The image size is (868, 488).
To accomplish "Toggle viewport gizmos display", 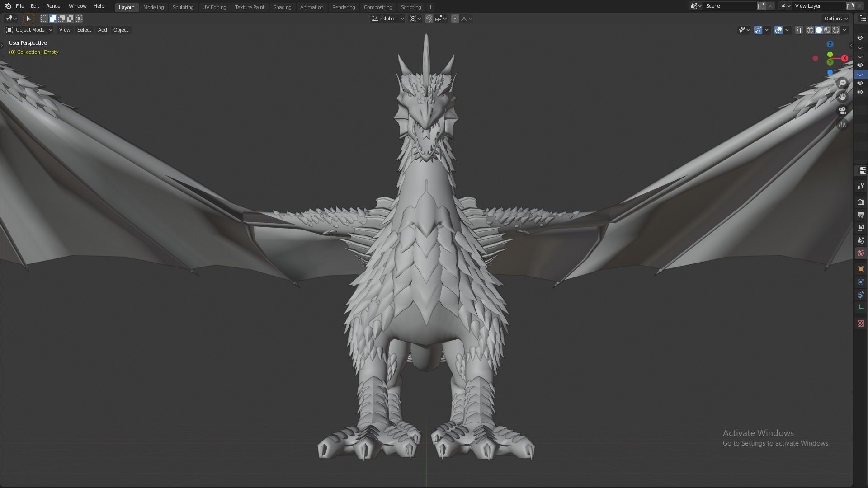I will pyautogui.click(x=758, y=30).
